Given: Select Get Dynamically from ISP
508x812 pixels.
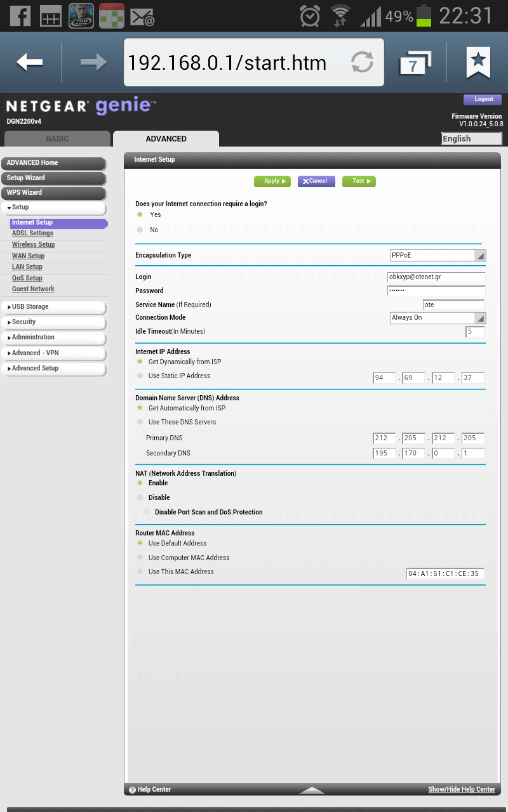Looking at the screenshot, I should (140, 362).
